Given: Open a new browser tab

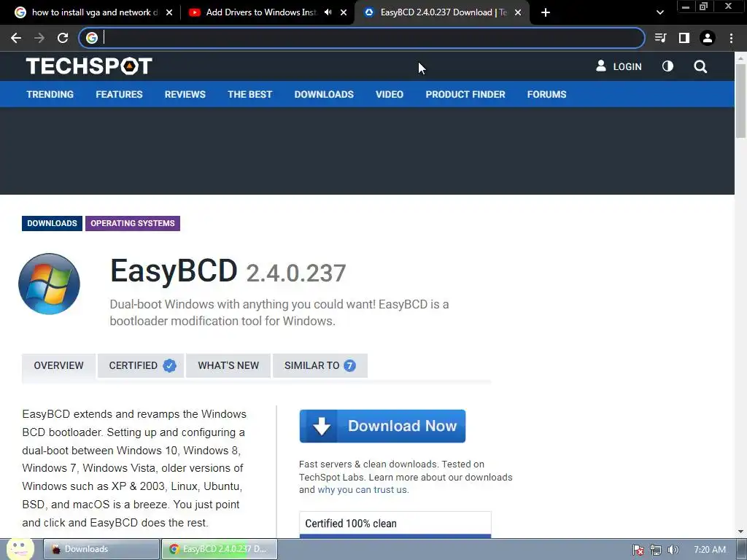Looking at the screenshot, I should [x=546, y=12].
